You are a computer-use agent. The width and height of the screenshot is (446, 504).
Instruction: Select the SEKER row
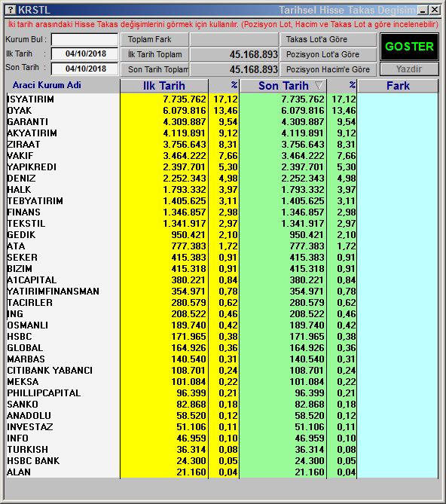[x=222, y=258]
